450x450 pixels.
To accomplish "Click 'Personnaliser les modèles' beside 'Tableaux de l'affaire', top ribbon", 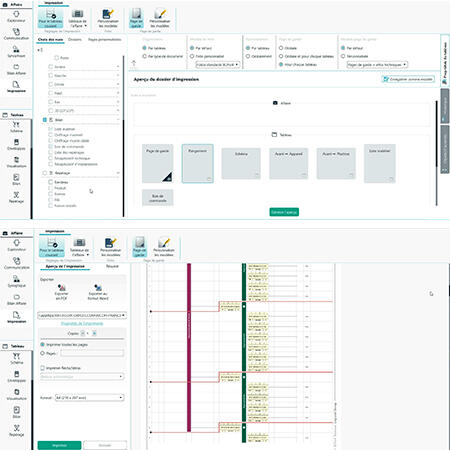I will click(108, 18).
